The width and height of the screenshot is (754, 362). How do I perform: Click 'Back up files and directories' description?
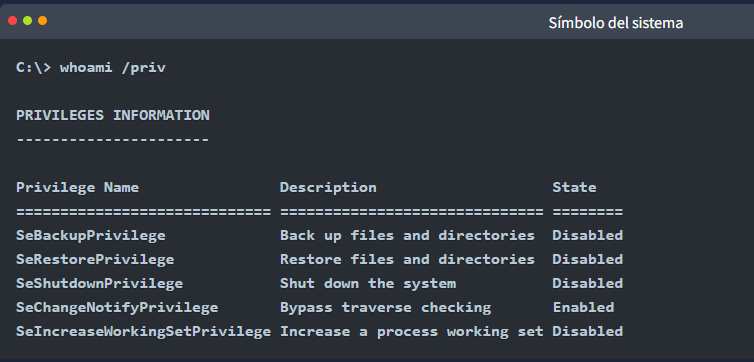coord(407,236)
